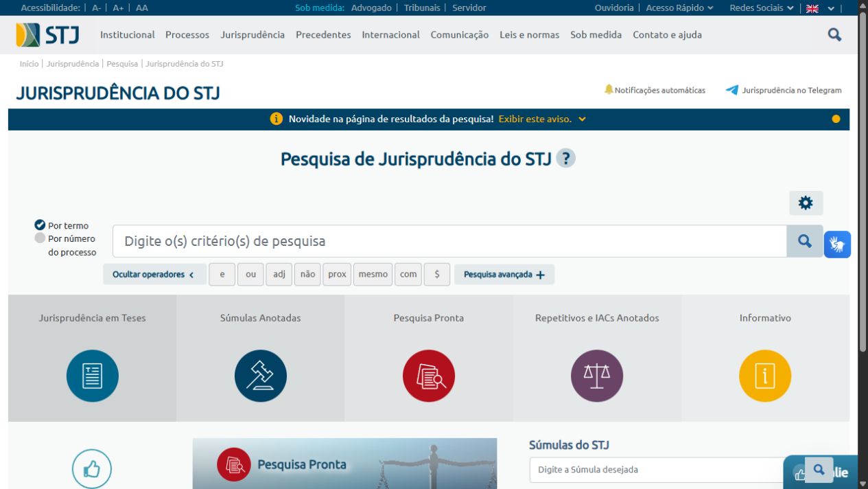Viewport: 868px width, 489px height.
Task: Expand the Exibir este aviso notice
Action: [x=542, y=119]
